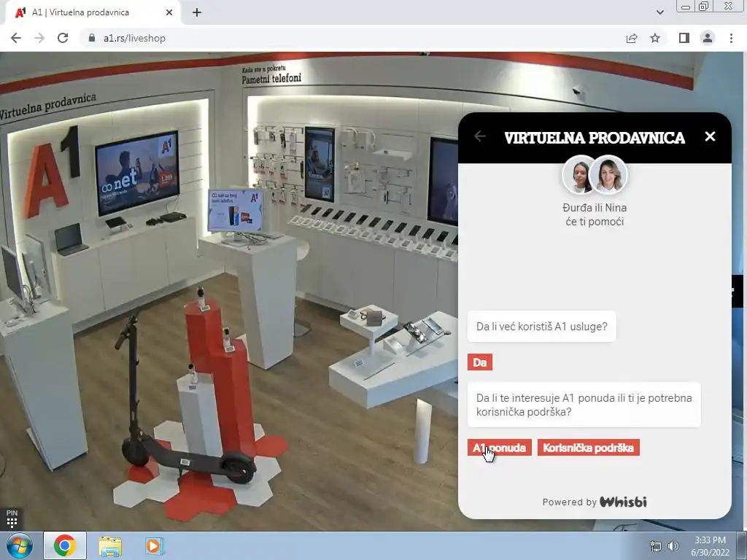Go back in the Virtuelna Prodavnica chat panel
The image size is (747, 560).
(480, 136)
